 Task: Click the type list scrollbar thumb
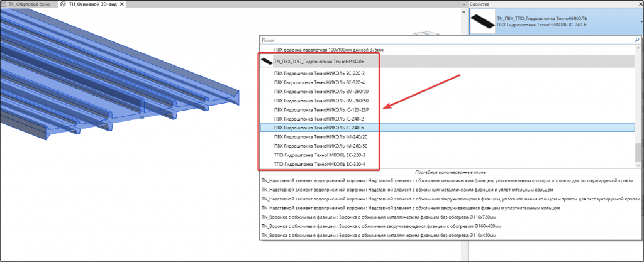coord(638,151)
